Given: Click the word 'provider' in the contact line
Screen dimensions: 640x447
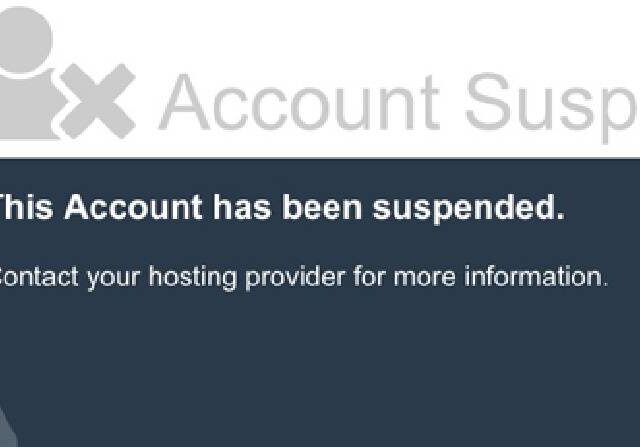Looking at the screenshot, I should (x=296, y=278).
